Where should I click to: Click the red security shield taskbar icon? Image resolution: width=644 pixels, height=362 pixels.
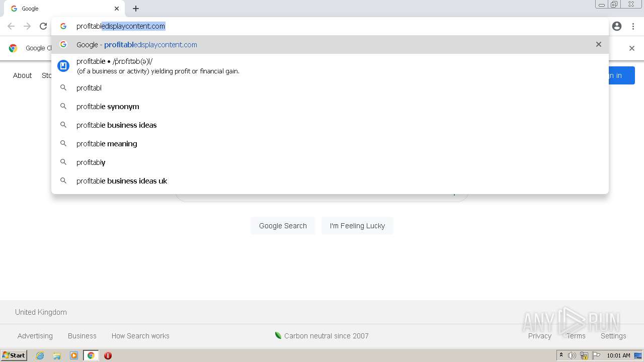tap(108, 355)
